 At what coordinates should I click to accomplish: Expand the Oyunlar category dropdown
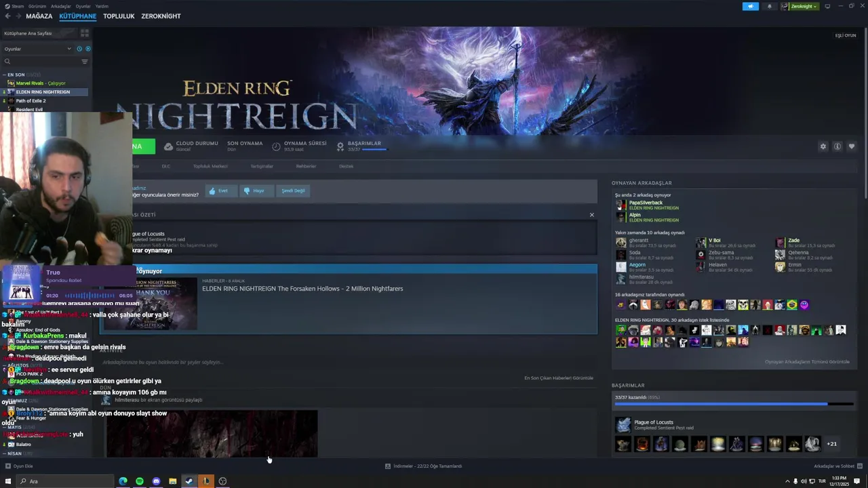[37, 49]
